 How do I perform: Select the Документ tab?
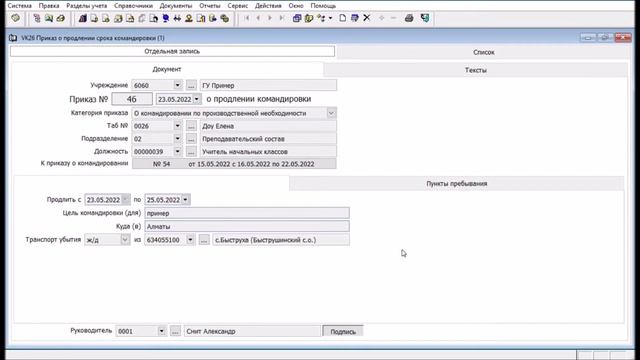tap(167, 69)
